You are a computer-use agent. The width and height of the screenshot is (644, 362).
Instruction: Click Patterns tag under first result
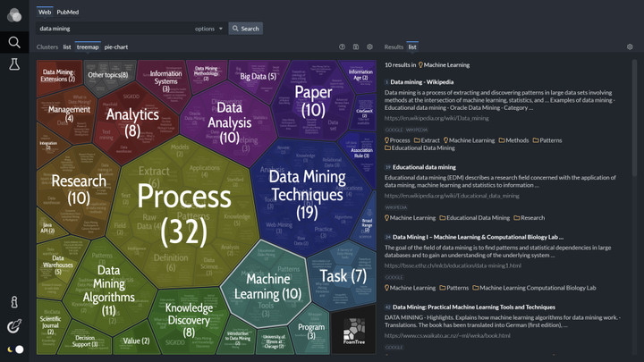point(547,140)
